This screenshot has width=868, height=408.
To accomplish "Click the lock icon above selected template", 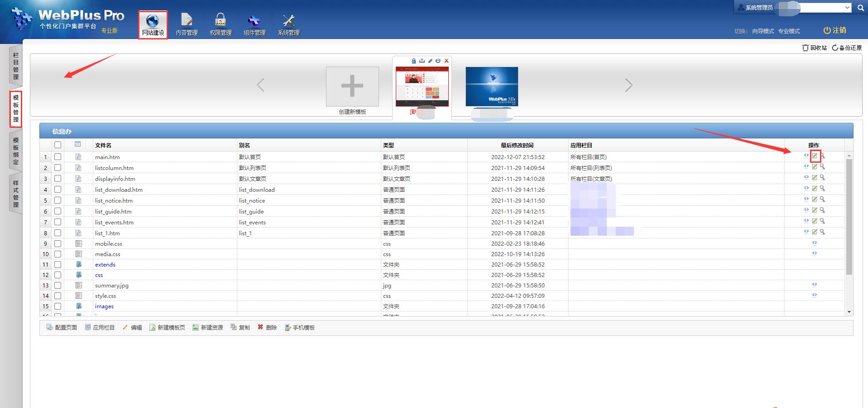I will point(413,61).
